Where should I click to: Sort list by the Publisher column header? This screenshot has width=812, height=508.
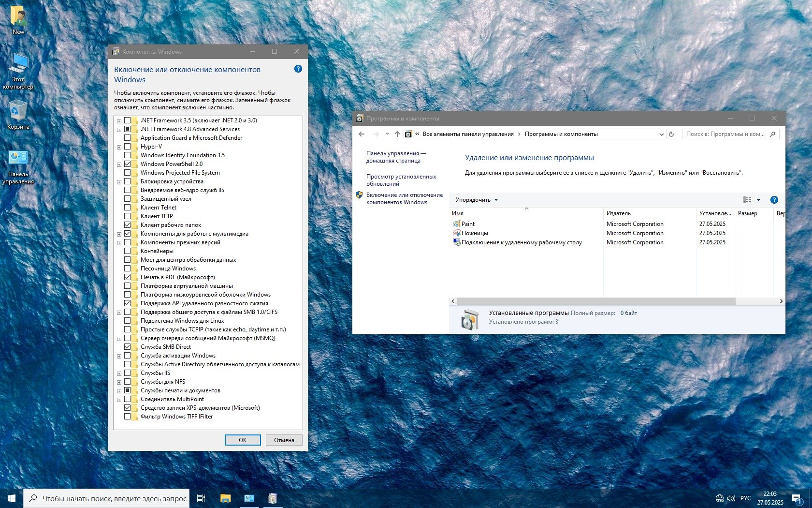619,213
